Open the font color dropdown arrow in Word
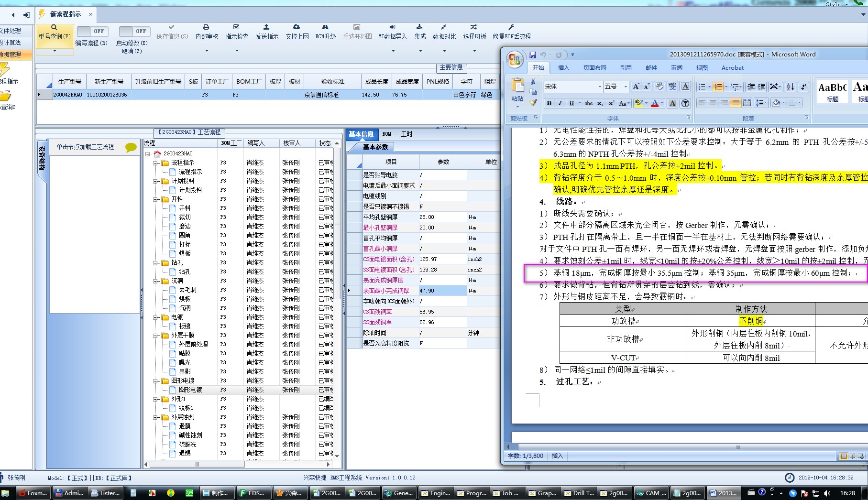868x500 pixels. (662, 103)
